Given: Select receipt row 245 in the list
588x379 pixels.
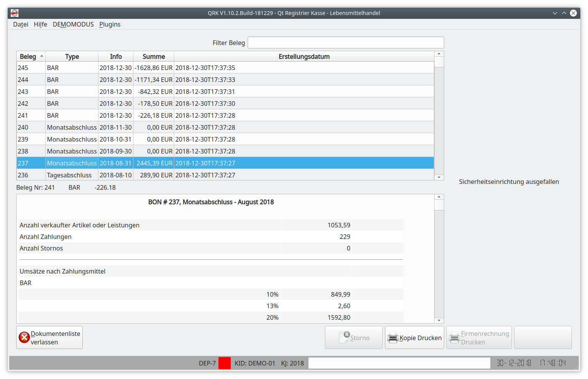Looking at the screenshot, I should click(x=225, y=68).
